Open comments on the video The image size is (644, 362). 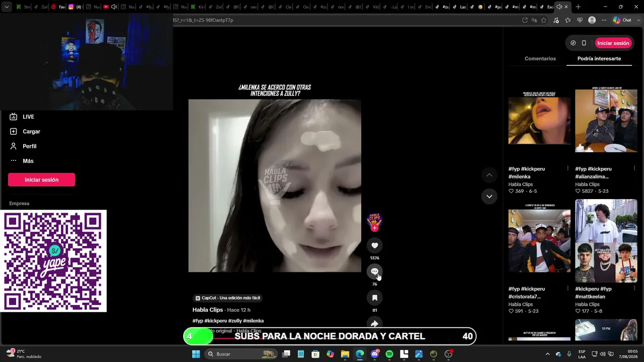tap(374, 271)
